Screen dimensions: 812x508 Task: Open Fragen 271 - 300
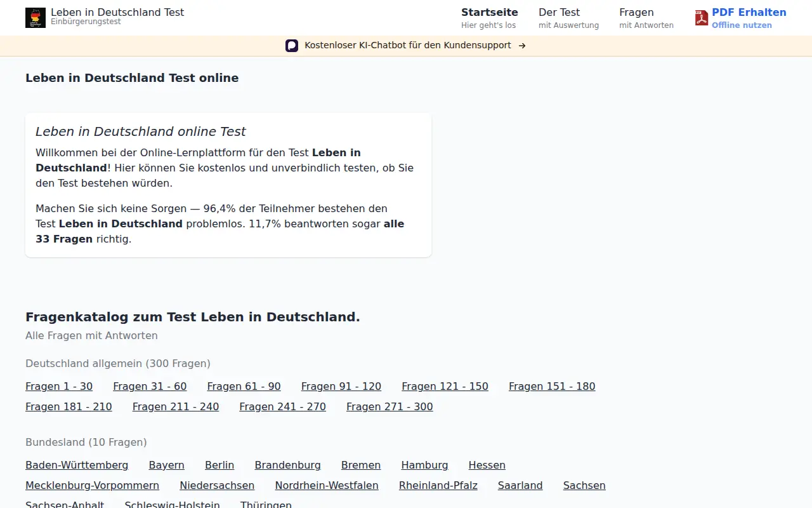point(390,407)
